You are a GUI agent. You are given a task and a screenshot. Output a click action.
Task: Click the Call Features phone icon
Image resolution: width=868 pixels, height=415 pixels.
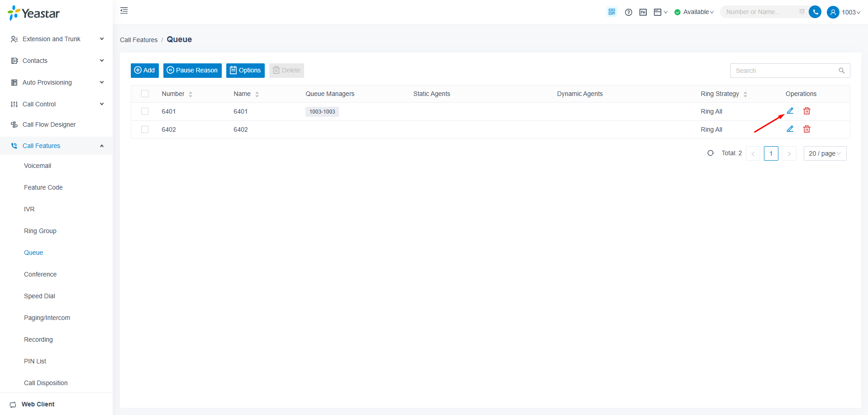pyautogui.click(x=14, y=146)
